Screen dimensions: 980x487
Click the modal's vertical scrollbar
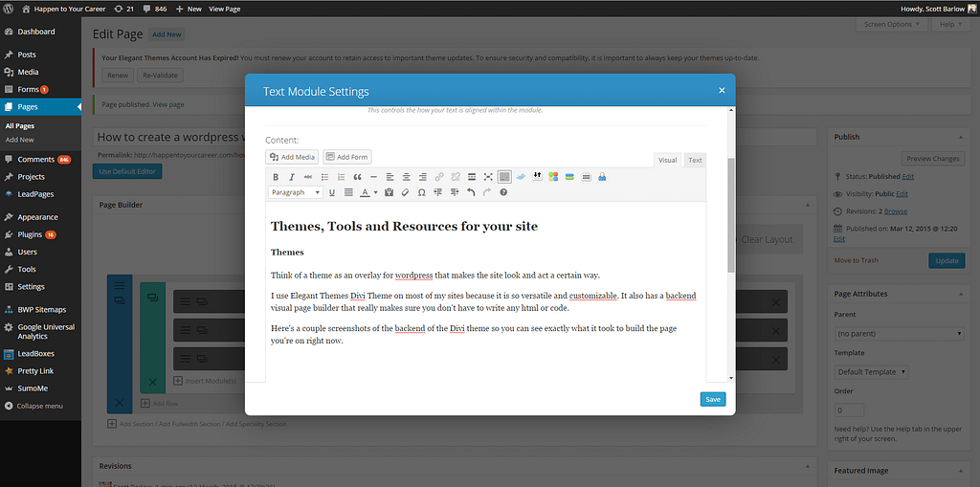click(731, 214)
